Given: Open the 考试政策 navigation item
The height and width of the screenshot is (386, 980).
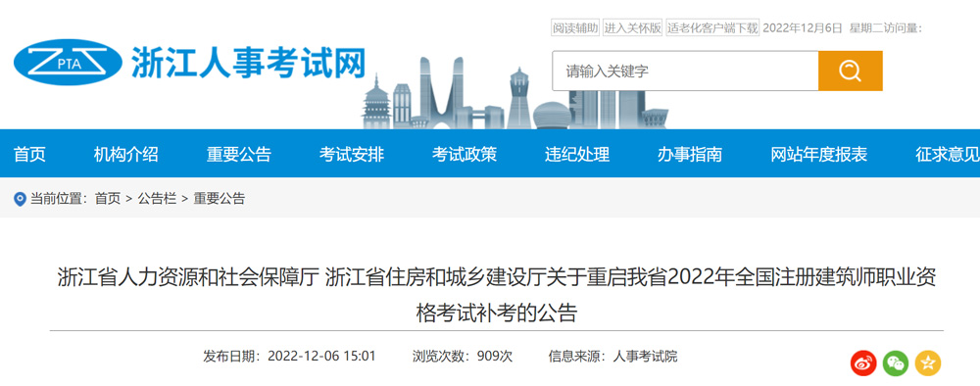Looking at the screenshot, I should click(x=465, y=154).
